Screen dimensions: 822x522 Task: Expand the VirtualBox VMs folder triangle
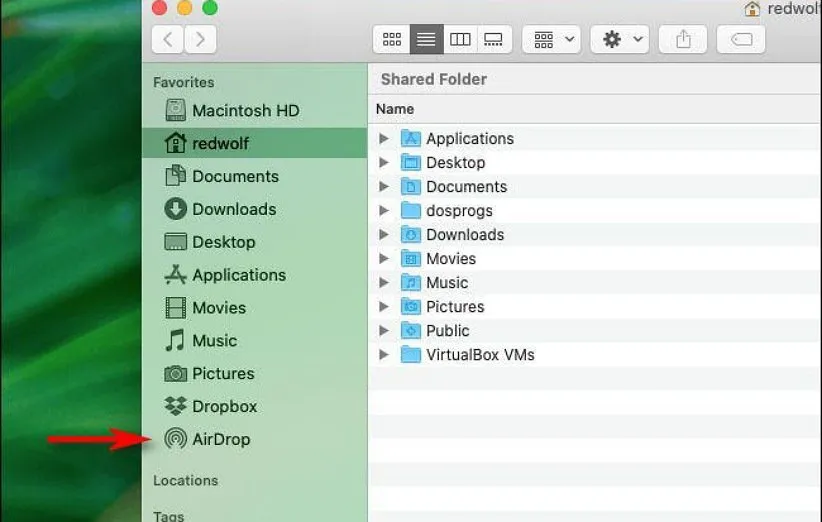[384, 355]
